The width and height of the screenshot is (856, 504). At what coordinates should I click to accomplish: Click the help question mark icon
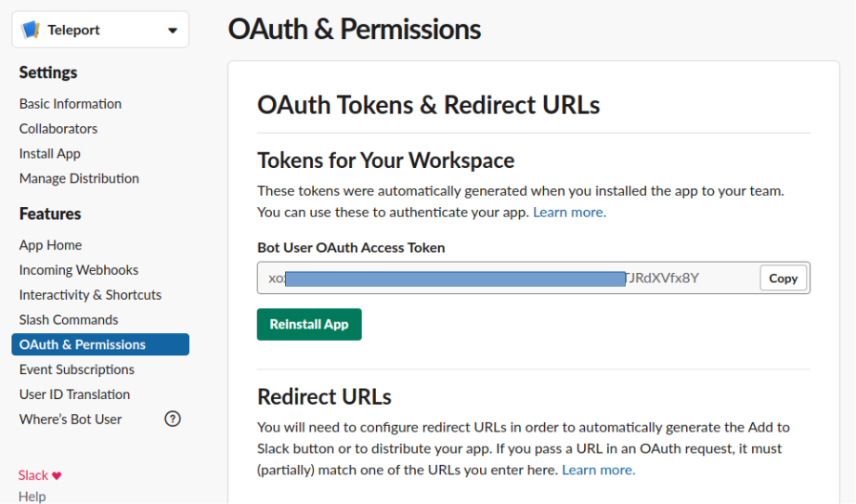click(x=173, y=419)
